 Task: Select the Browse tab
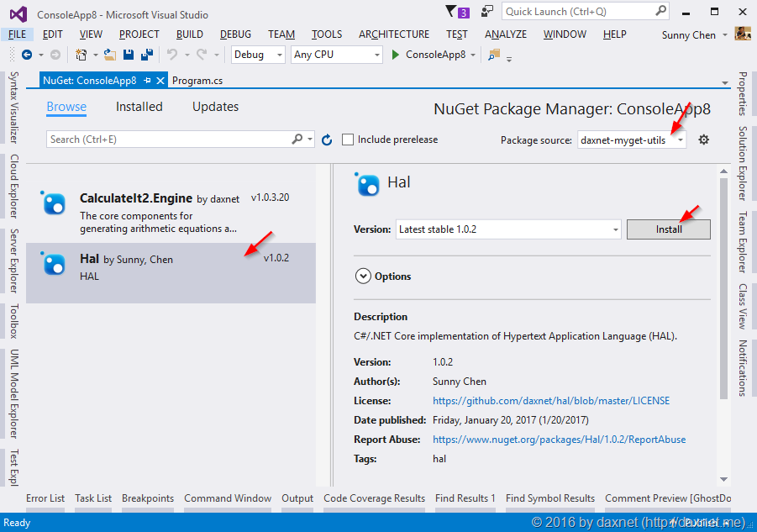click(x=66, y=107)
